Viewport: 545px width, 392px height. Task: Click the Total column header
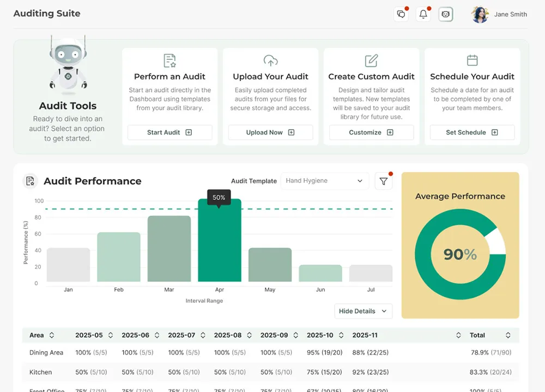point(477,335)
